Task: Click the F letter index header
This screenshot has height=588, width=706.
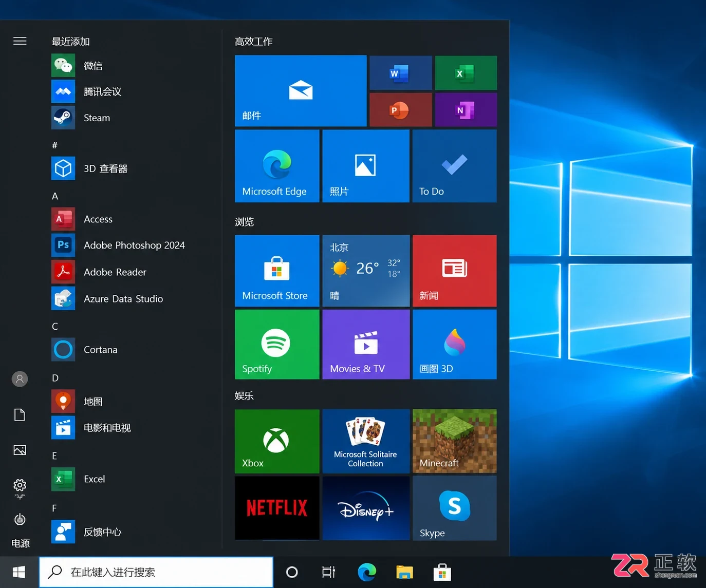Action: (x=54, y=508)
